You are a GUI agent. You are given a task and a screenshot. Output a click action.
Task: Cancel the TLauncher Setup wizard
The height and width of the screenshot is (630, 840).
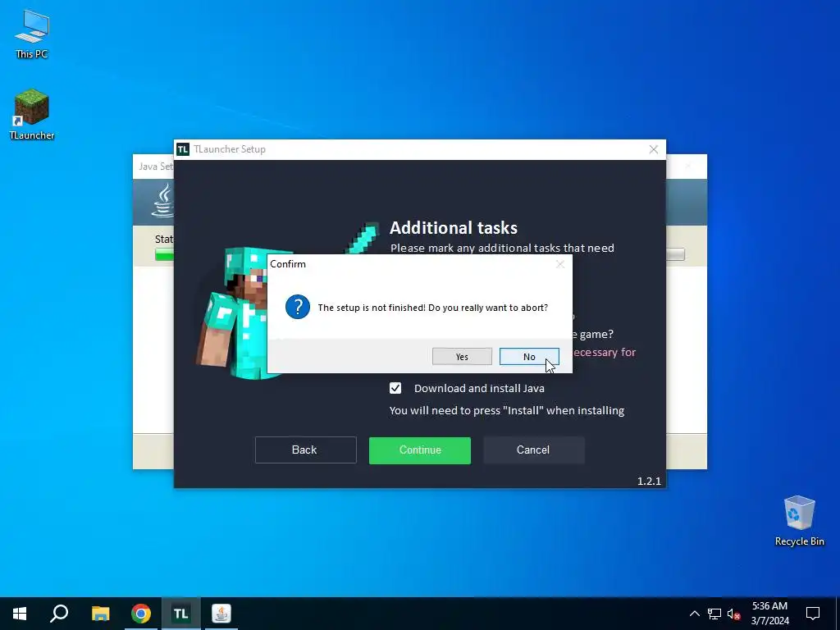click(x=533, y=450)
